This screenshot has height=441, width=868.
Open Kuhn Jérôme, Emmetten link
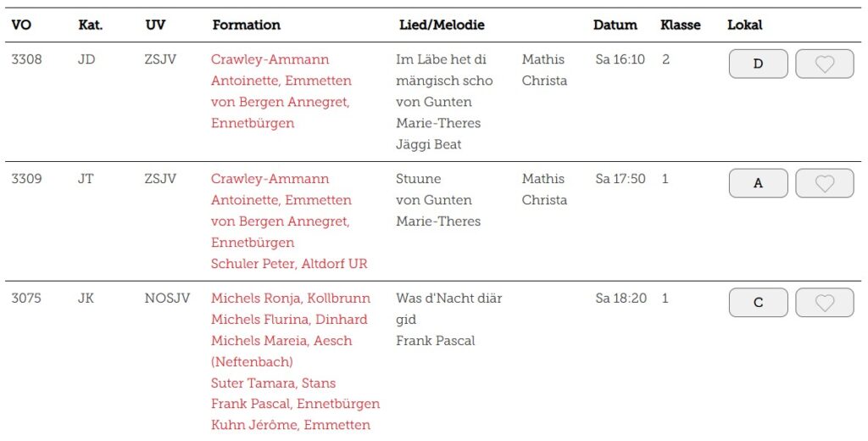point(291,426)
